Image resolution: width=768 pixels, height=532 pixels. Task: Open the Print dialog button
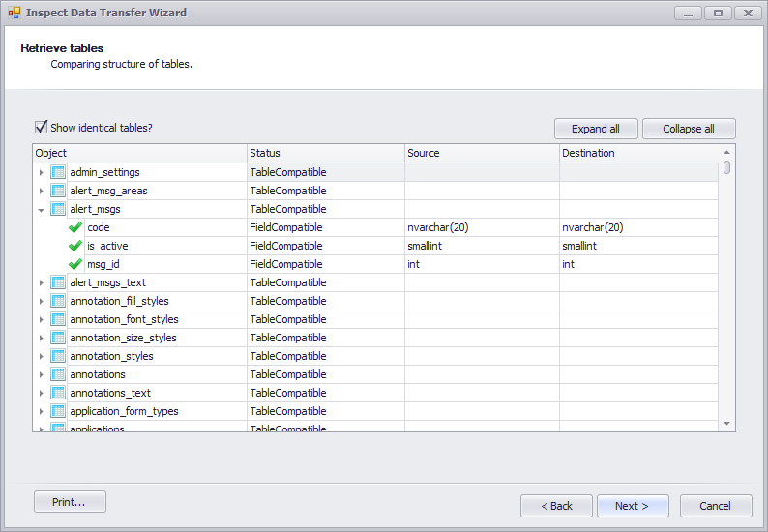point(70,502)
